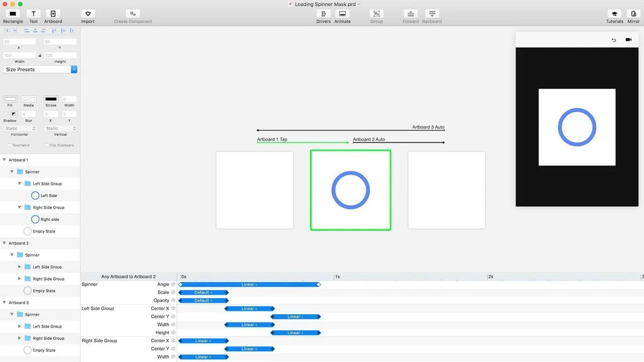Image resolution: width=644 pixels, height=362 pixels.
Task: Click the rewind arrow in preview window
Action: tap(614, 40)
